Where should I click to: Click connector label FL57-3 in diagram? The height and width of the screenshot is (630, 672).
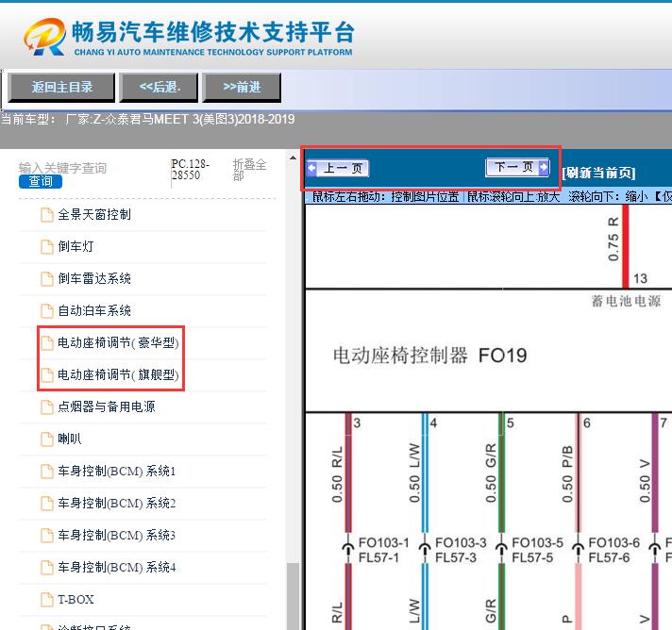click(x=456, y=557)
